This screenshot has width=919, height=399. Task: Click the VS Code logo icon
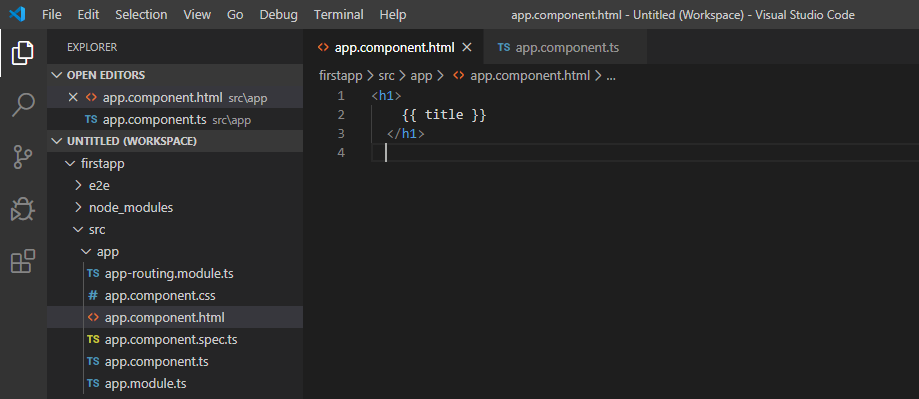tap(18, 14)
